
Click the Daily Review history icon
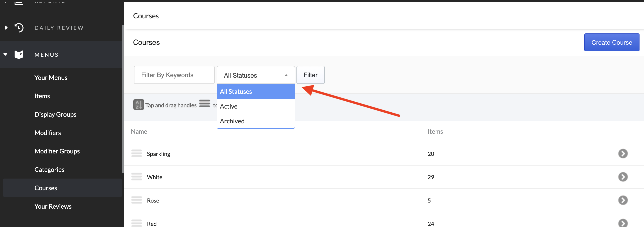[x=19, y=28]
